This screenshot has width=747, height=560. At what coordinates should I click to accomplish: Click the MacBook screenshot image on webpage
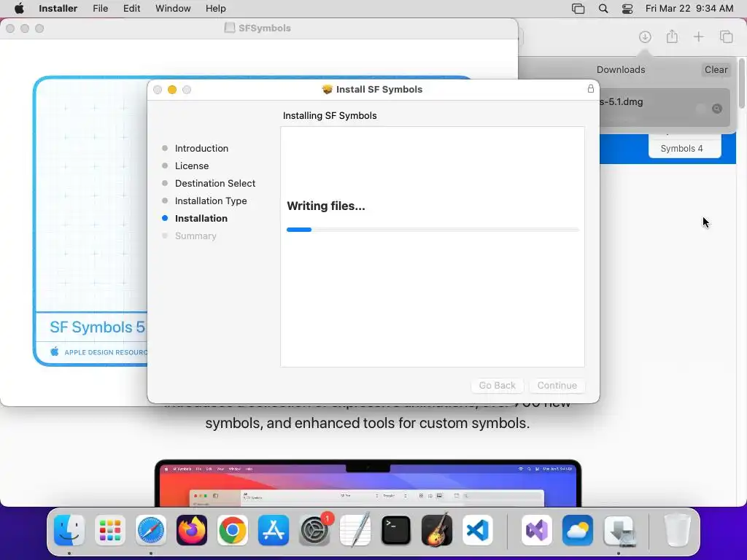pyautogui.click(x=368, y=483)
